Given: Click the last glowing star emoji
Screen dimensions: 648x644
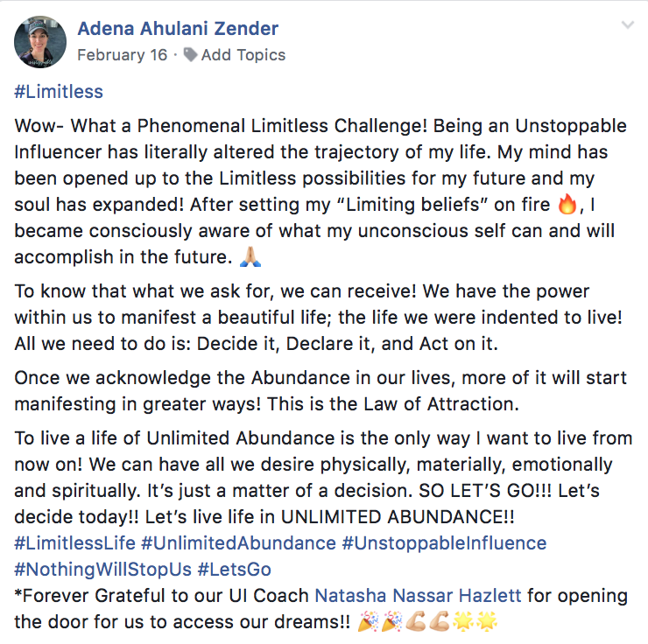Looking at the screenshot, I should (x=488, y=623).
